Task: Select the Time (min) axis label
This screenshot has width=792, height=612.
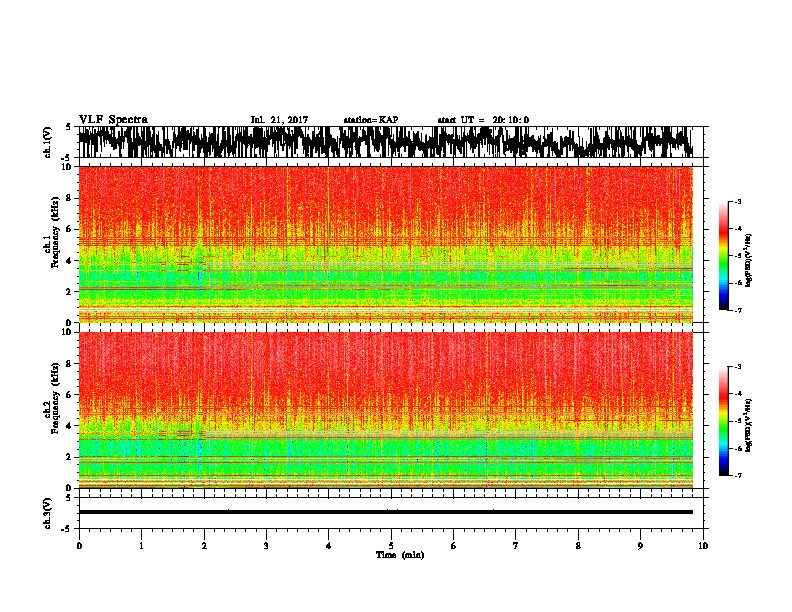Action: pos(400,555)
